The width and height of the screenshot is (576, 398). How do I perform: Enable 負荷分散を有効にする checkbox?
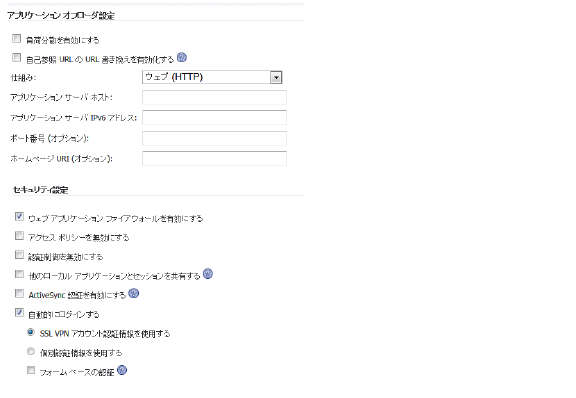pos(17,38)
